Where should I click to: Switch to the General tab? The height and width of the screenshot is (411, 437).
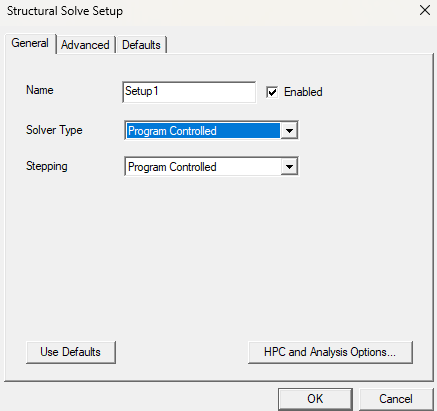(x=30, y=43)
